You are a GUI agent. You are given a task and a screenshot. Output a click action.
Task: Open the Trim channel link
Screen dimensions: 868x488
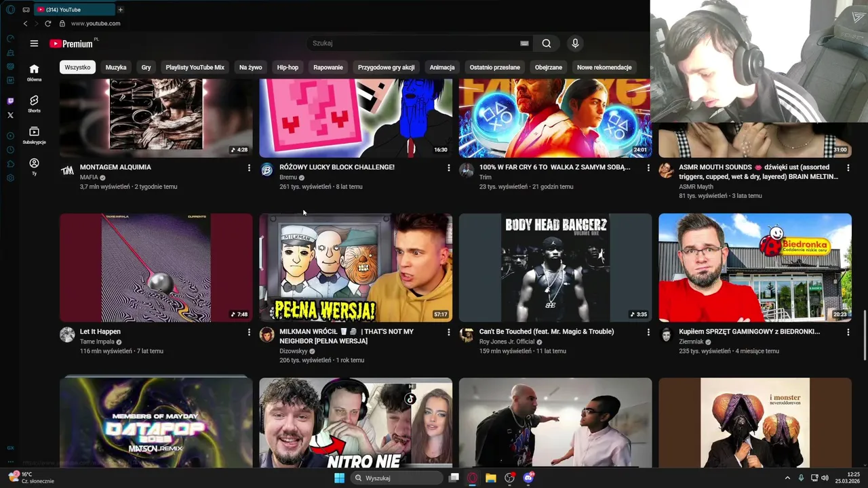[x=486, y=177]
